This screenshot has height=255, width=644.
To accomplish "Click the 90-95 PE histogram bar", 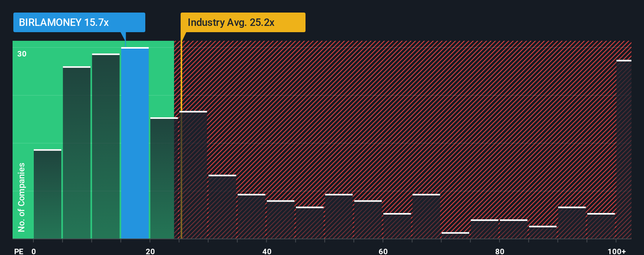I will click(x=572, y=222).
